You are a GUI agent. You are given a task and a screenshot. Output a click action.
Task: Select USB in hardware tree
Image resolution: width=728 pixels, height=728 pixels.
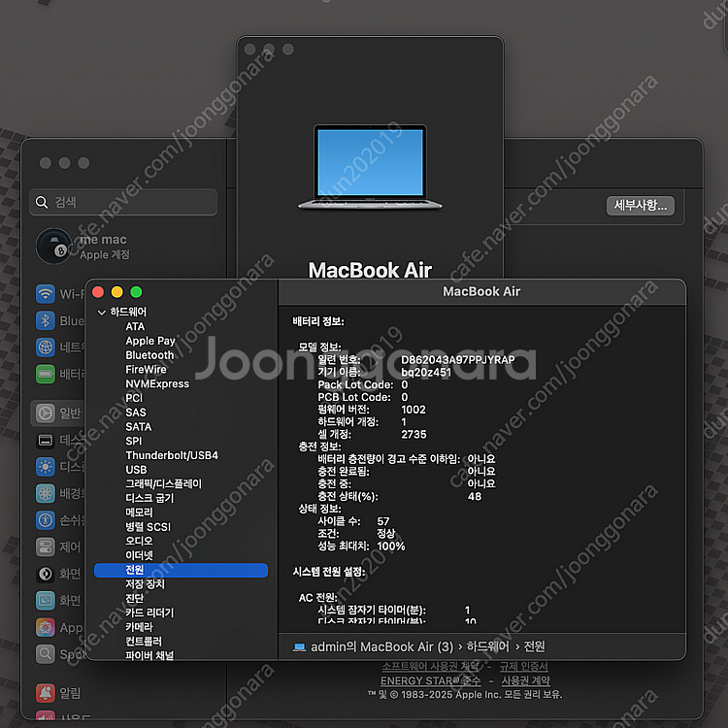pyautogui.click(x=136, y=470)
